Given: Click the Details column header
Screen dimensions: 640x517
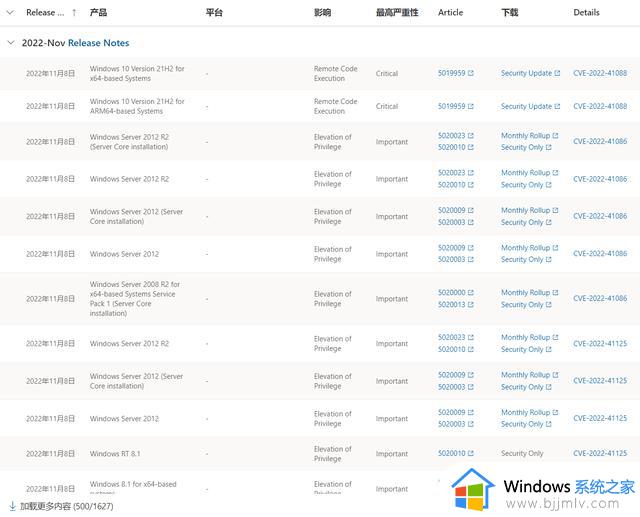Looking at the screenshot, I should pos(587,13).
